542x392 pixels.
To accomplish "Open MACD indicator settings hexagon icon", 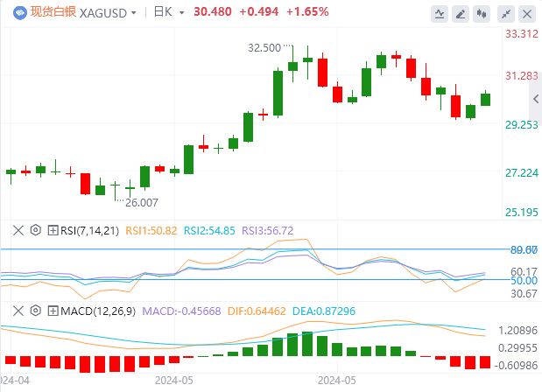I will click(36, 311).
